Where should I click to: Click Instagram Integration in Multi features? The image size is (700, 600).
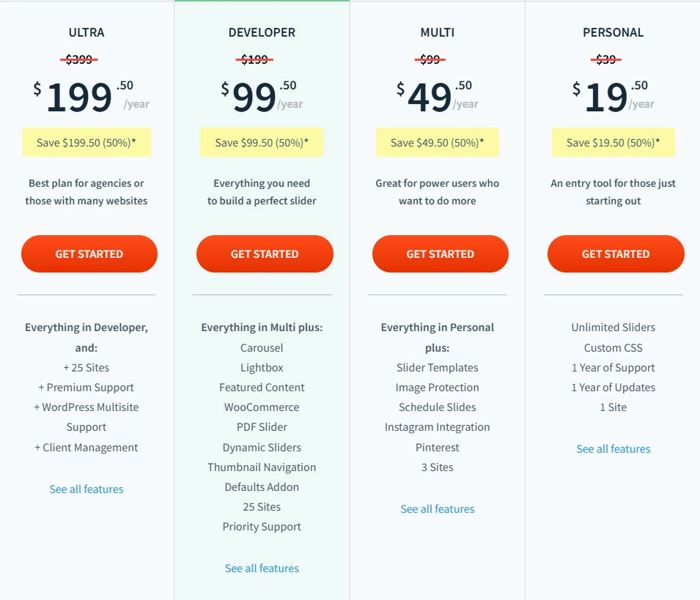438,427
